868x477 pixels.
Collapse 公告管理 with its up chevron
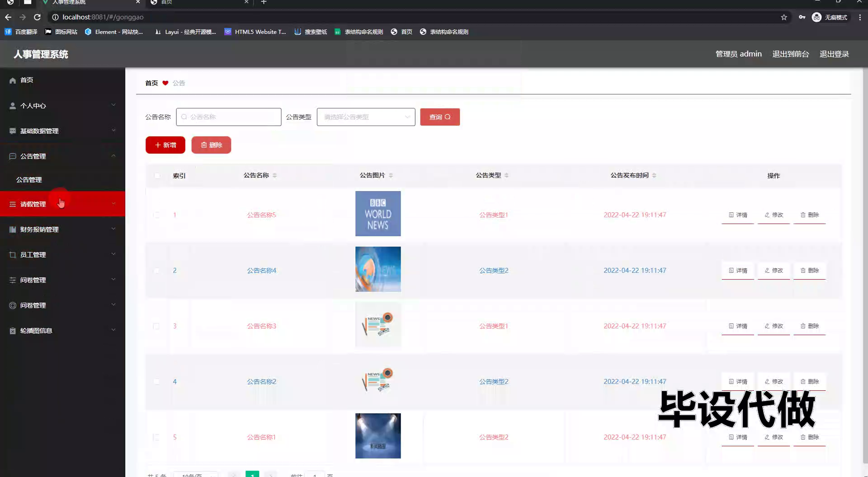point(113,156)
